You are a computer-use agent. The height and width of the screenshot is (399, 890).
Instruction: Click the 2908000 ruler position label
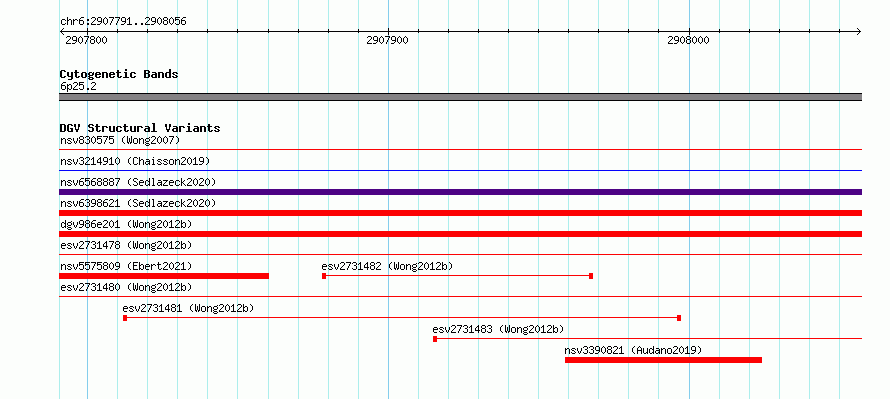point(688,41)
